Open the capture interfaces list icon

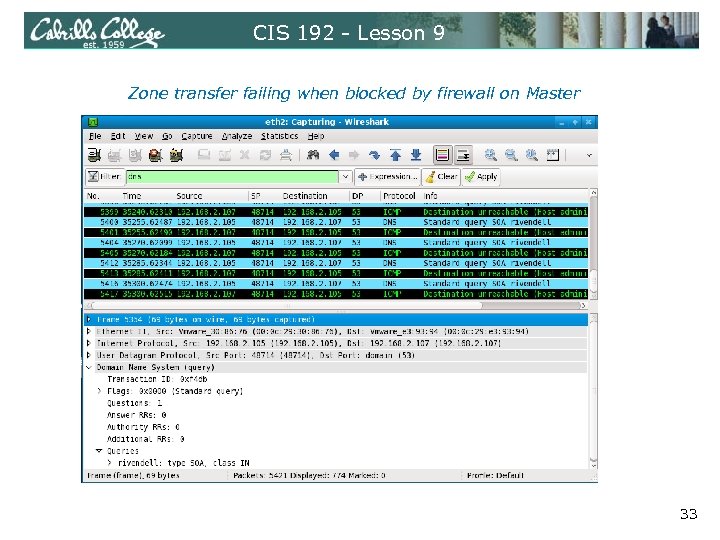pyautogui.click(x=94, y=155)
